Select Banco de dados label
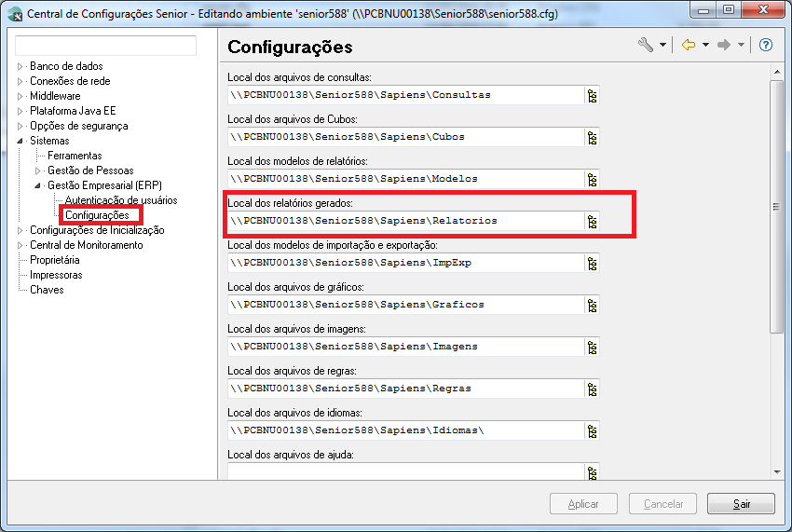This screenshot has height=532, width=792. (66, 66)
